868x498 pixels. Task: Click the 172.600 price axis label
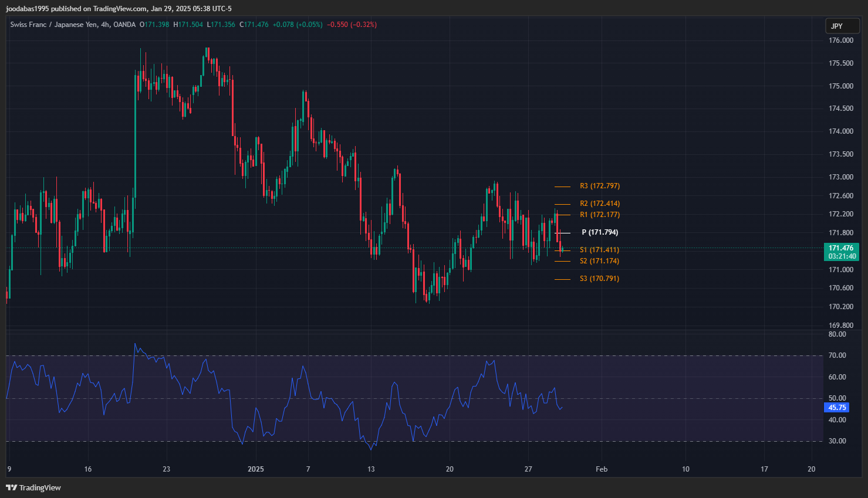(841, 196)
